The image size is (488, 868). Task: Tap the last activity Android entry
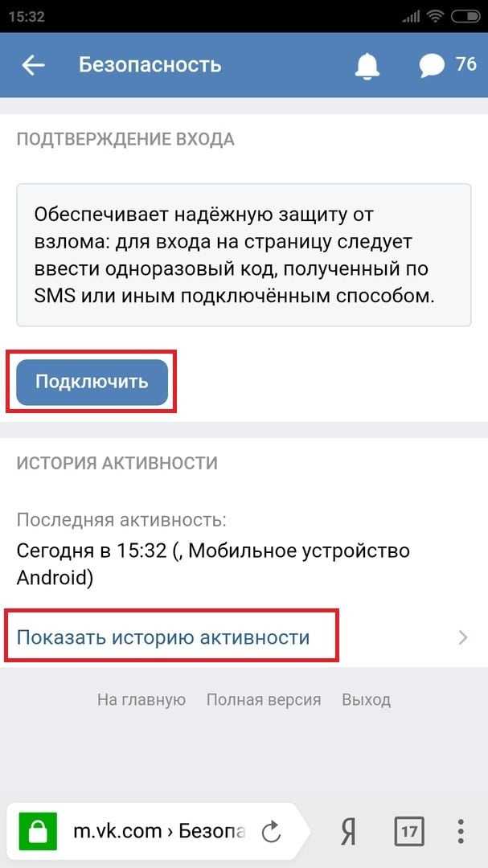[213, 564]
